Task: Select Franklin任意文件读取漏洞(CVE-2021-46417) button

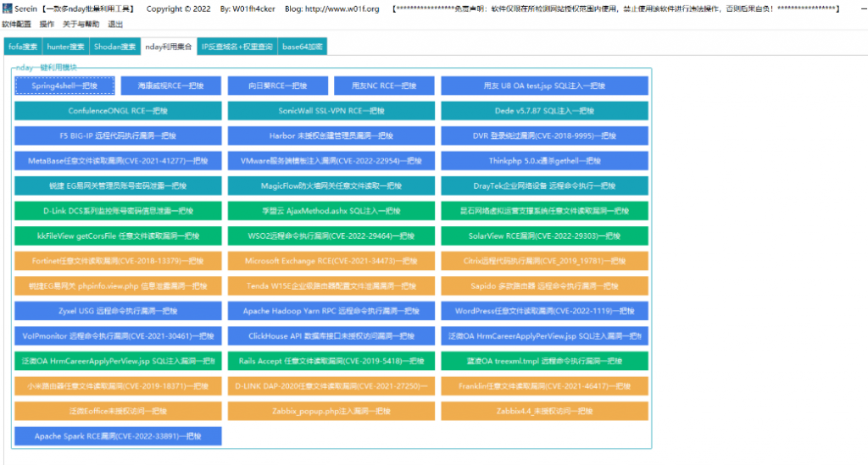Action: (544, 386)
